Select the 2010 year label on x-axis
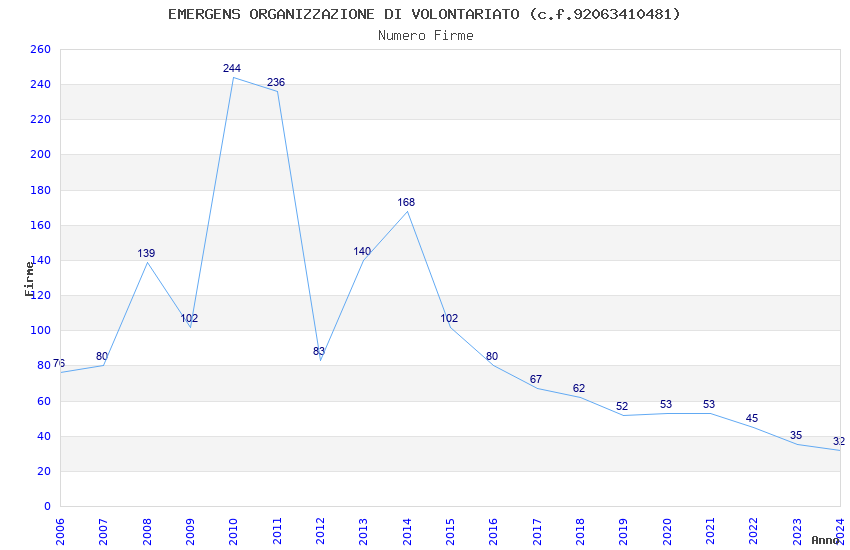Screen dimensions: 850x550 233,532
